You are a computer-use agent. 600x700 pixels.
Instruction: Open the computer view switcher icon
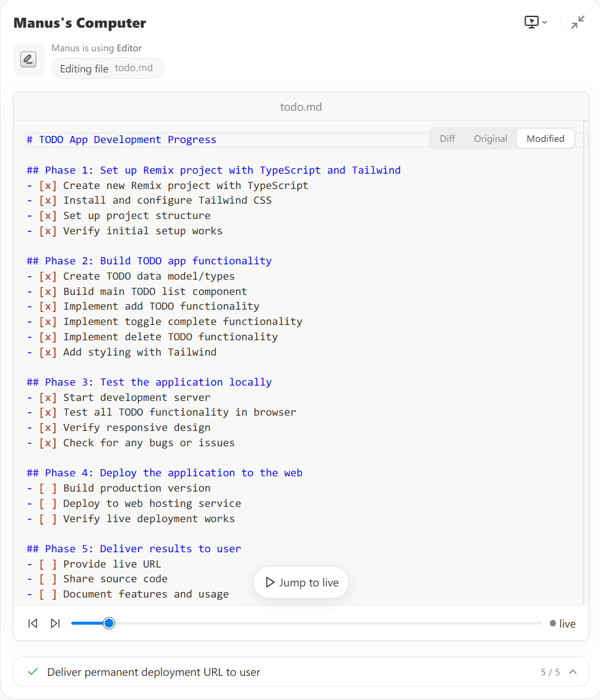[x=531, y=22]
